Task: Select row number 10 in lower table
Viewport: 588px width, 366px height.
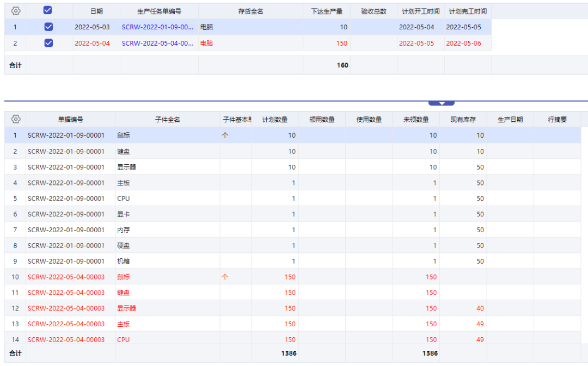Action: point(15,277)
